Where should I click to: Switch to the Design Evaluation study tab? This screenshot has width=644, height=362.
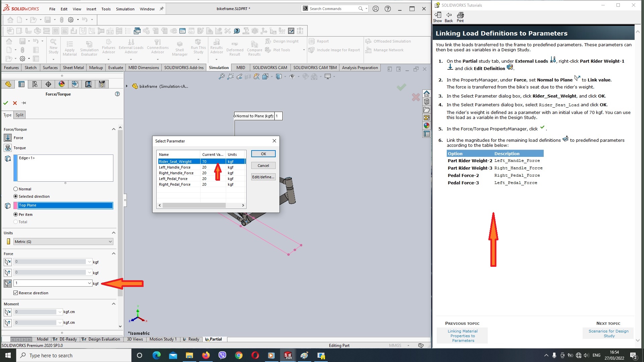(x=101, y=339)
